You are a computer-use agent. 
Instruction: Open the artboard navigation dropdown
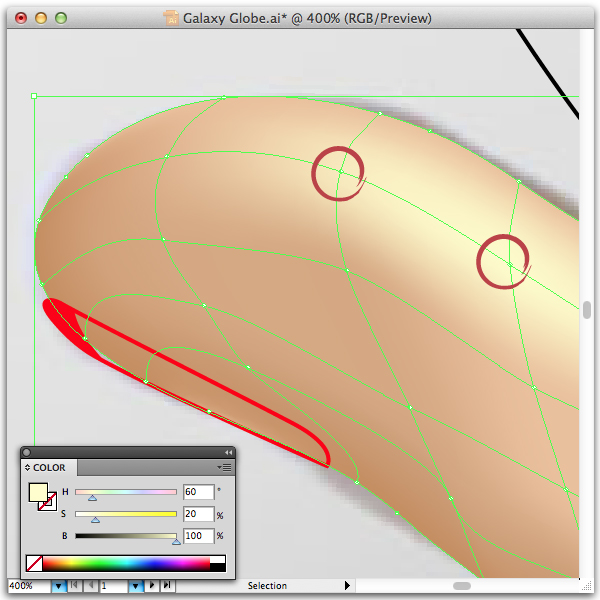pyautogui.click(x=136, y=586)
